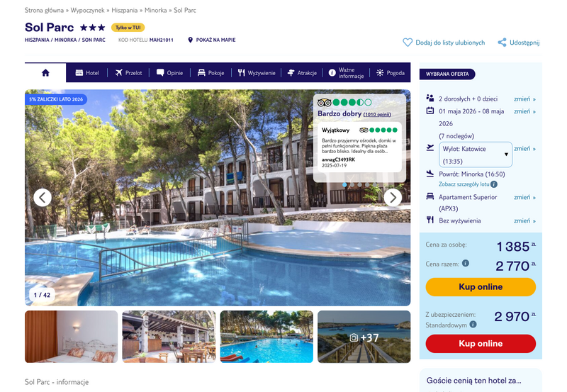Click map pin icon Pokaż na mapie
The height and width of the screenshot is (392, 567).
click(190, 40)
